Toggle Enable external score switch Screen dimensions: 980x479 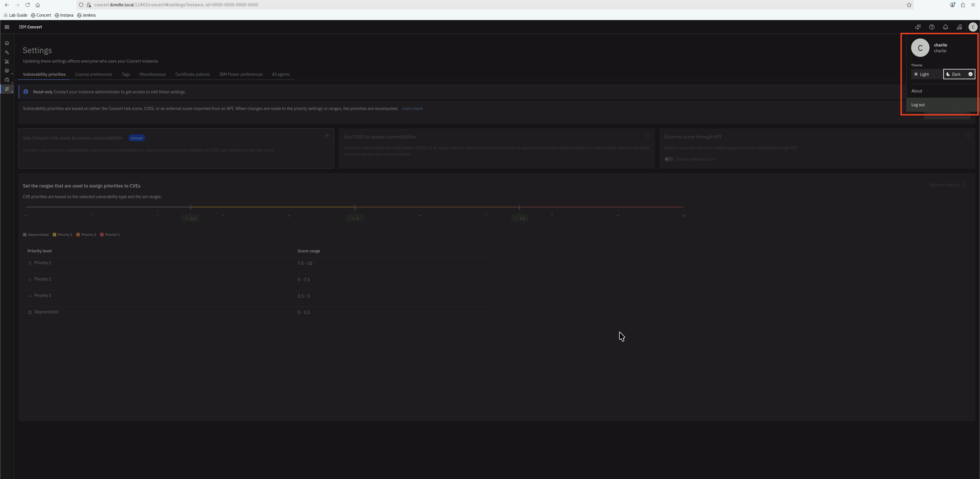coord(669,159)
